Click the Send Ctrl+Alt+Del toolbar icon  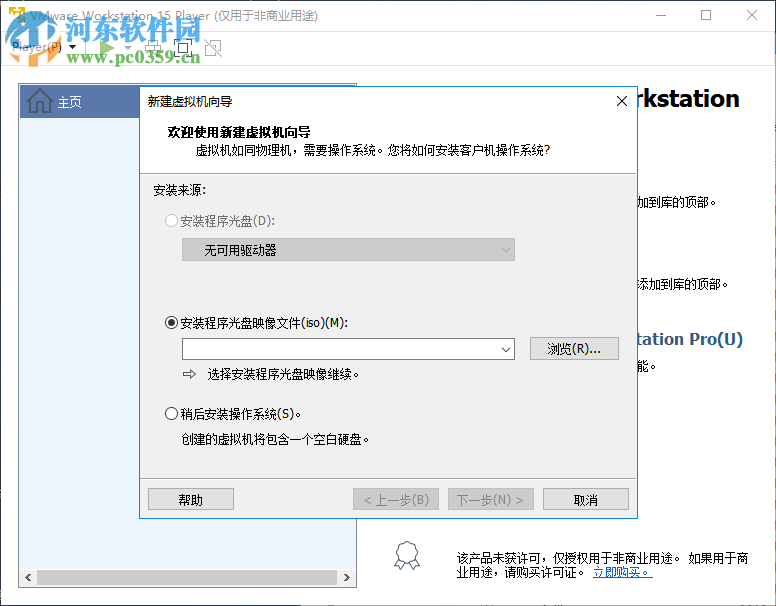click(x=153, y=48)
